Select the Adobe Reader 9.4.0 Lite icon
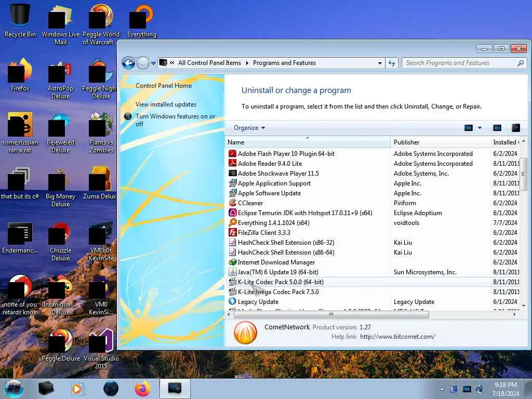The width and height of the screenshot is (532, 399). pos(232,164)
